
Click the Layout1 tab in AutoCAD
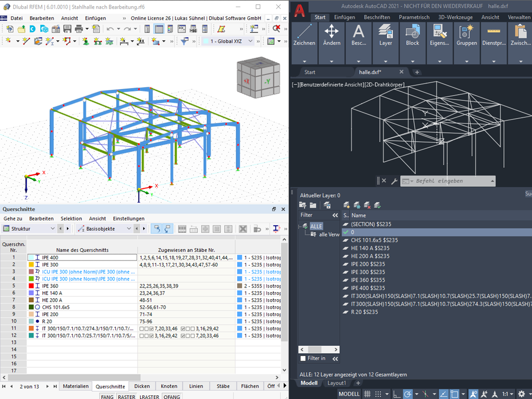(x=337, y=383)
